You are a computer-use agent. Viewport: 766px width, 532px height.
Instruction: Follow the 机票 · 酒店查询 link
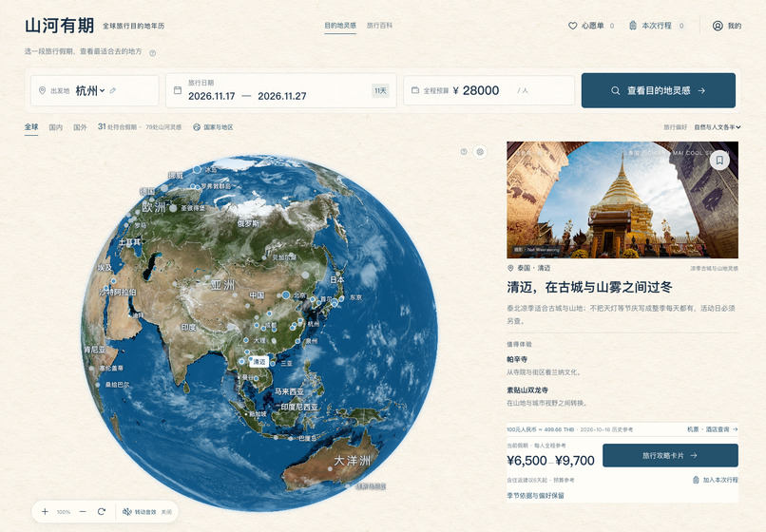point(712,429)
